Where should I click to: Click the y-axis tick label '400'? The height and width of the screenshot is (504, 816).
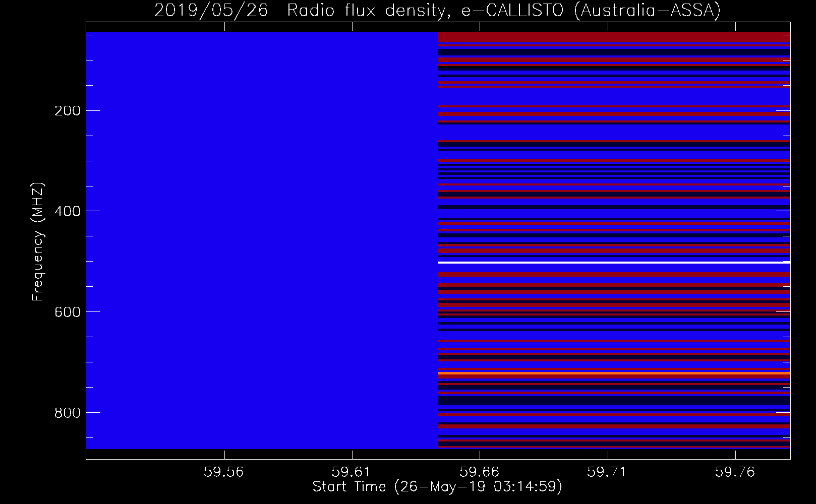[67, 211]
